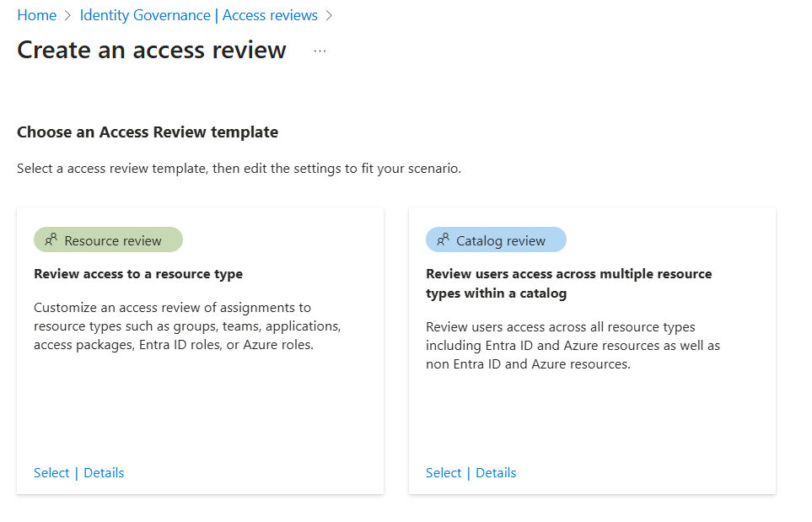Viewport: 812px width, 522px height.
Task: Click the chevron after Home breadcrumb
Action: 68,15
